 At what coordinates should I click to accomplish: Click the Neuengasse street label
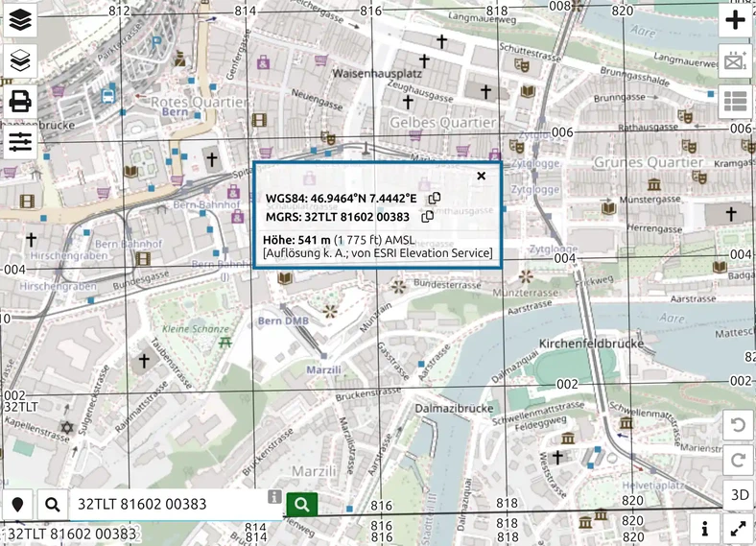(317, 100)
